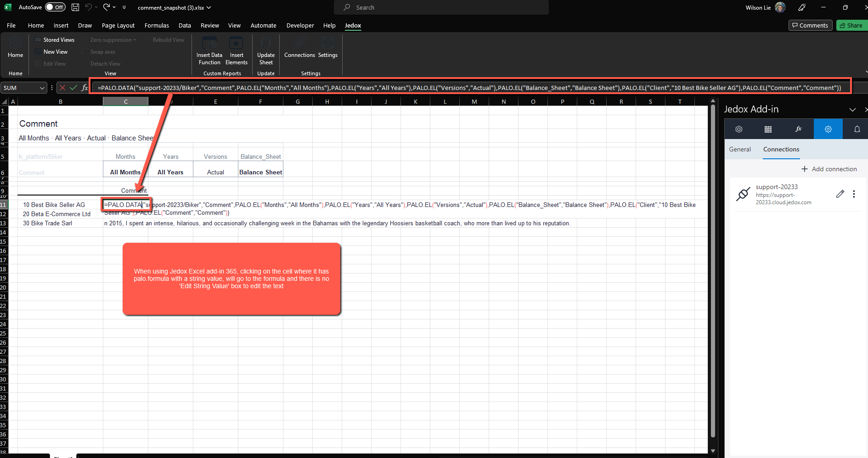Screen dimensions: 868x458
Task: Cancel formula entry with the X icon
Action: coord(62,88)
